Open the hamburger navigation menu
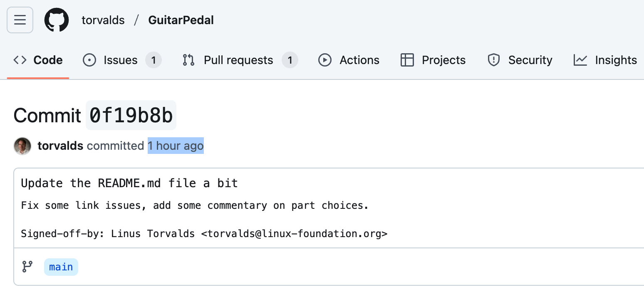Screen dimensions: 644x292 (x=20, y=20)
